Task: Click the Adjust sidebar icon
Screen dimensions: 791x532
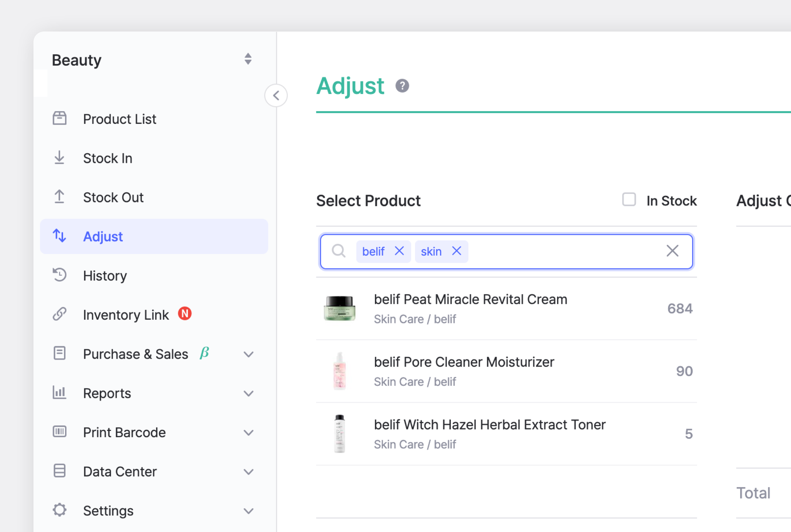Action: pos(59,236)
